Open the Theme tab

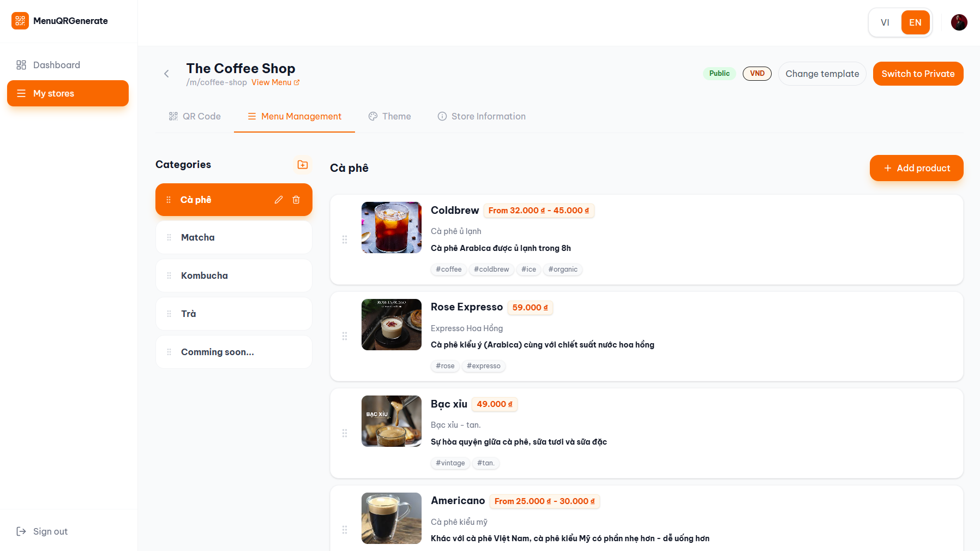tap(390, 116)
